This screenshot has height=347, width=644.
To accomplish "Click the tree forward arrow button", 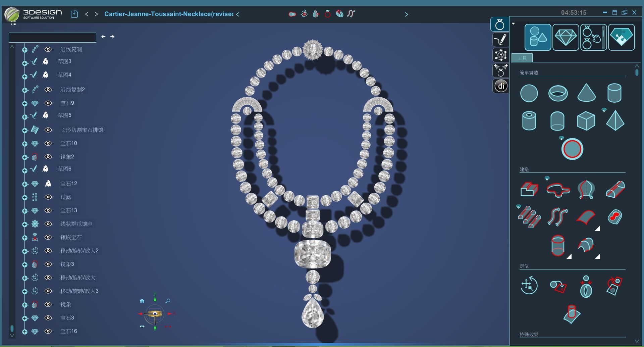I will click(112, 37).
